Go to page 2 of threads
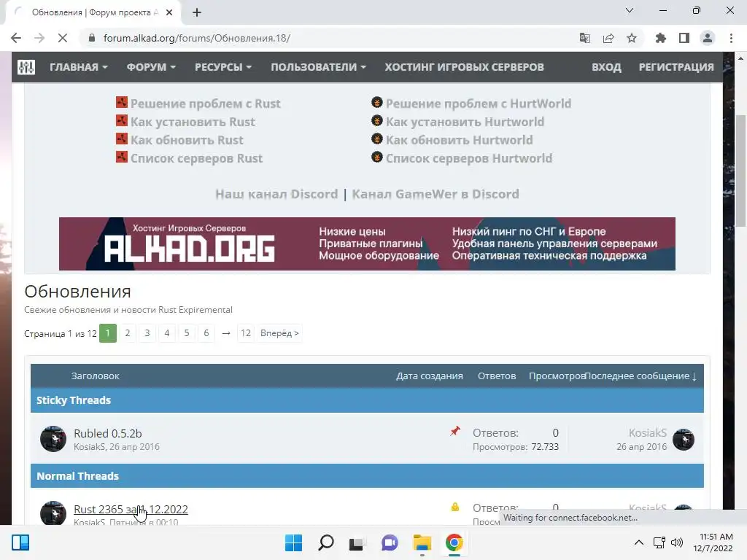 coord(127,332)
